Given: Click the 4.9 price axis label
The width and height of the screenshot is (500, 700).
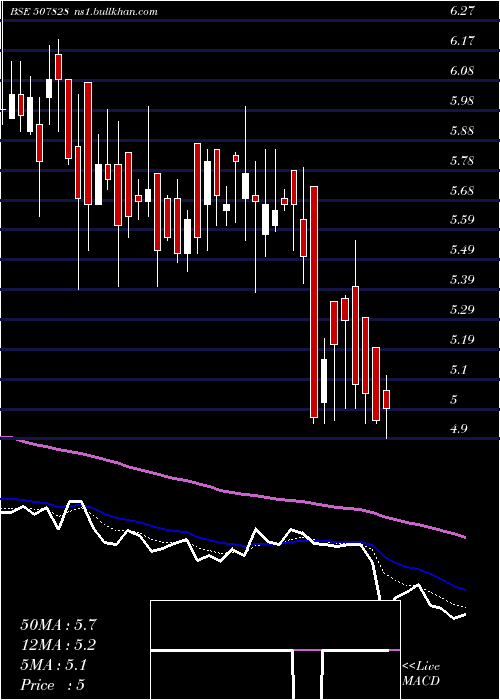Looking at the screenshot, I should pos(459,429).
